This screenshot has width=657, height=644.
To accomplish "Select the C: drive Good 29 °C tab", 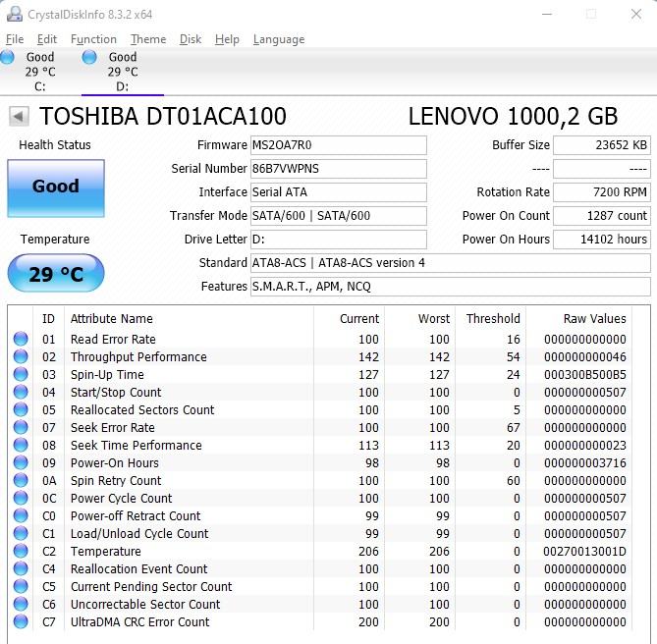I will (x=29, y=71).
